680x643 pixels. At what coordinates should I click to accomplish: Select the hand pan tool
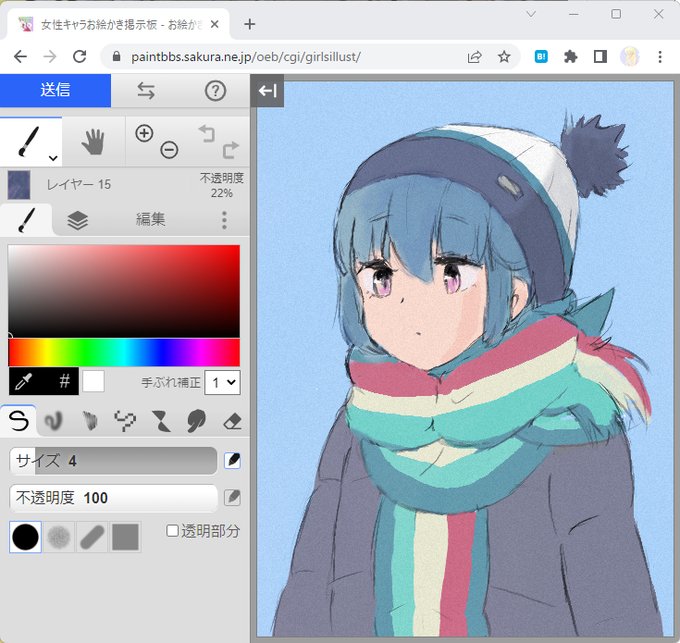pos(93,141)
